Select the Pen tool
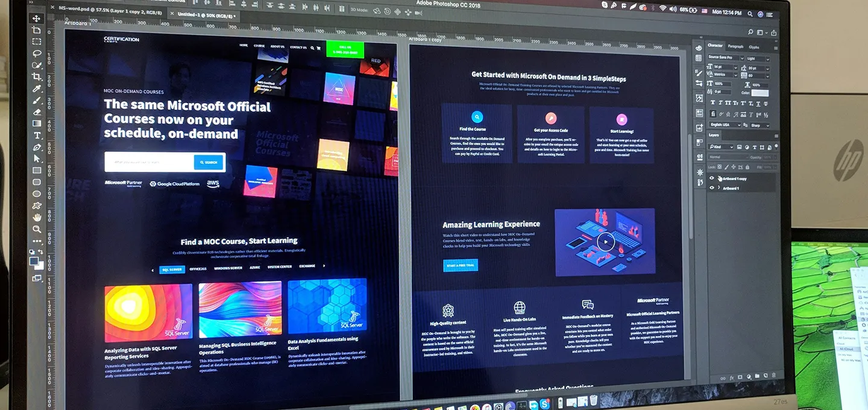The image size is (868, 410). (36, 147)
